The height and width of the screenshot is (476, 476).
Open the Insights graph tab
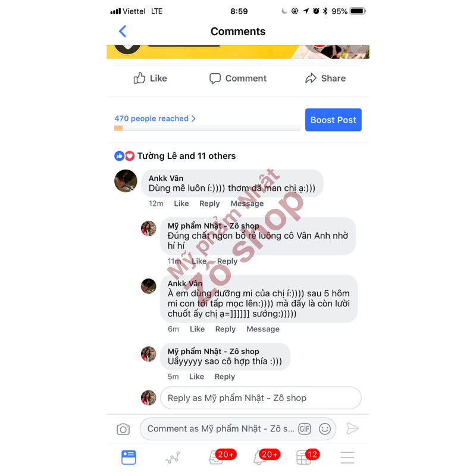(x=173, y=458)
